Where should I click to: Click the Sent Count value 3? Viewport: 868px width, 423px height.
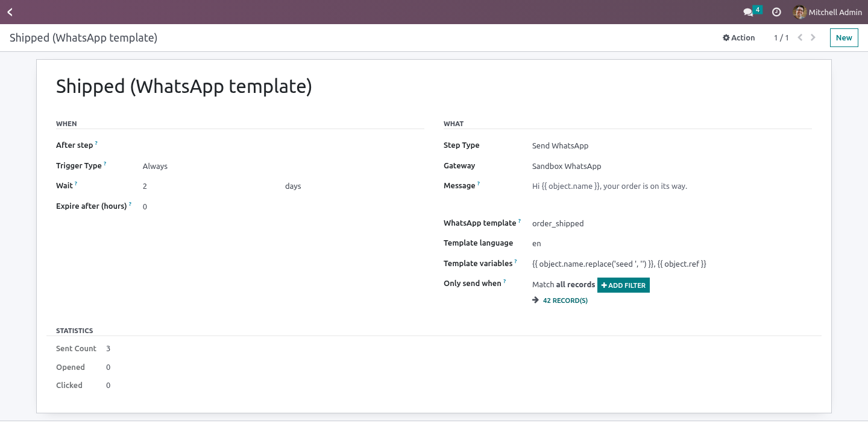point(108,348)
